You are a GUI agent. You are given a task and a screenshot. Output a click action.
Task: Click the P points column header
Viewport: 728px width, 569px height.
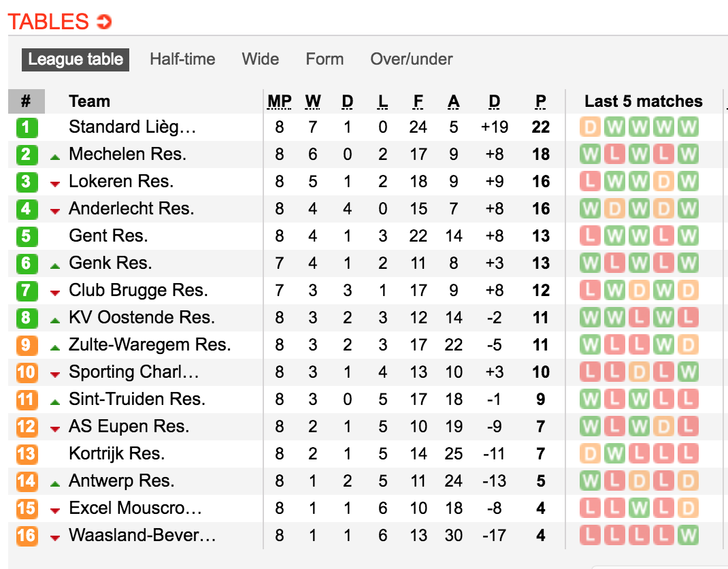tap(540, 101)
